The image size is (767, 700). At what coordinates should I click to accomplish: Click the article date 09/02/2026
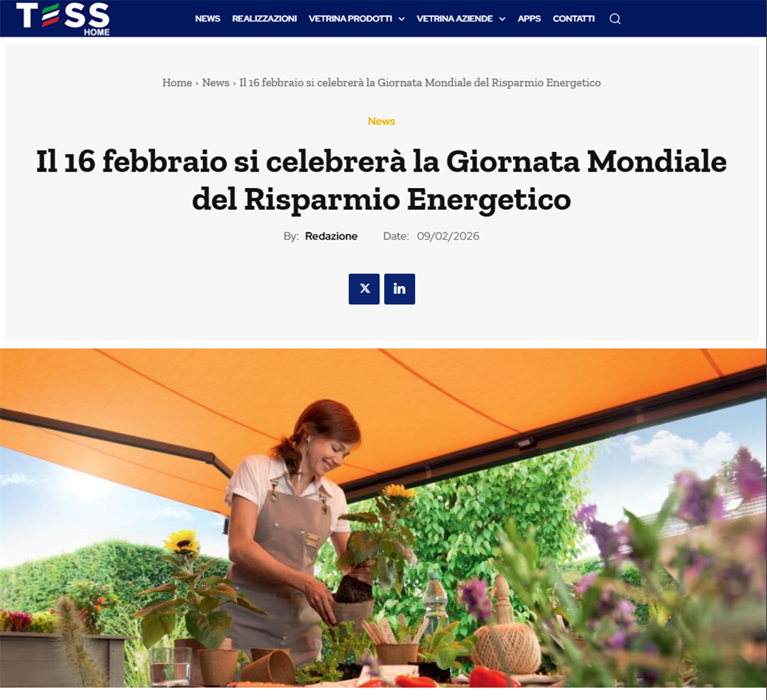pos(448,236)
